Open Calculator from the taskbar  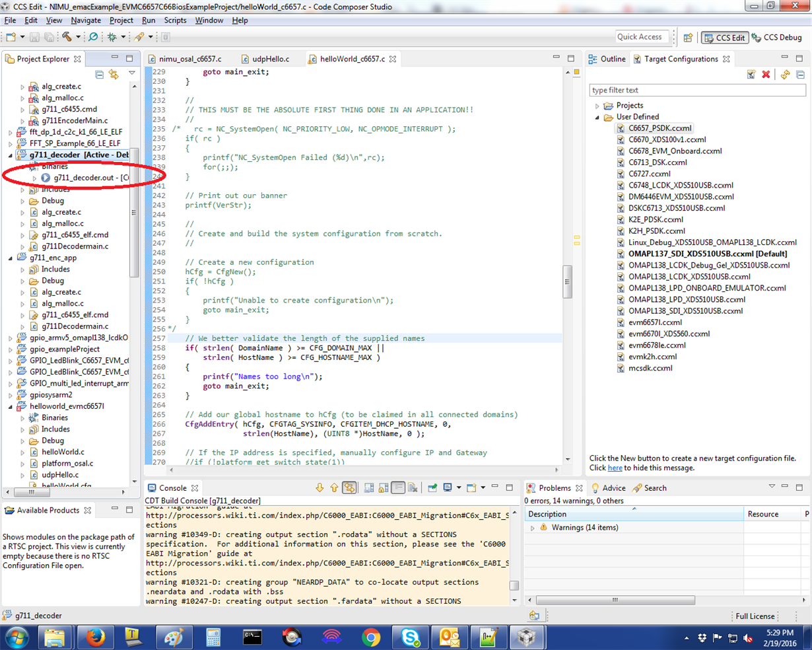(x=213, y=637)
